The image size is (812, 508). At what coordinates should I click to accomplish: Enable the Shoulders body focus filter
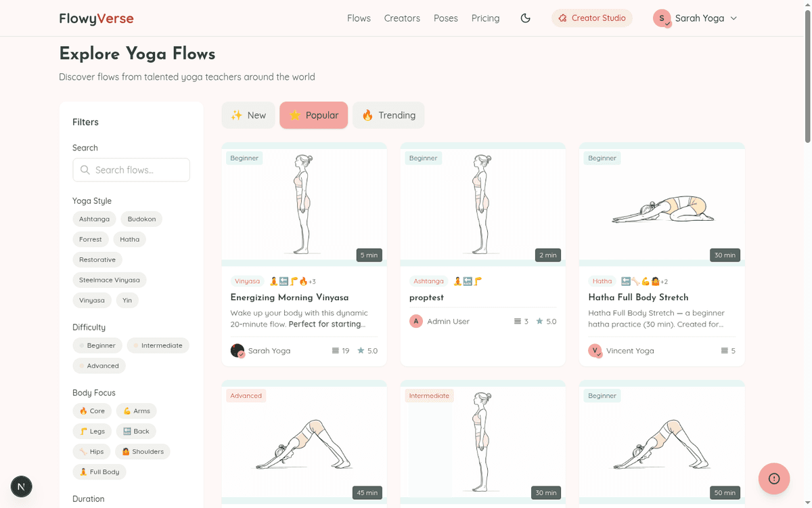142,451
